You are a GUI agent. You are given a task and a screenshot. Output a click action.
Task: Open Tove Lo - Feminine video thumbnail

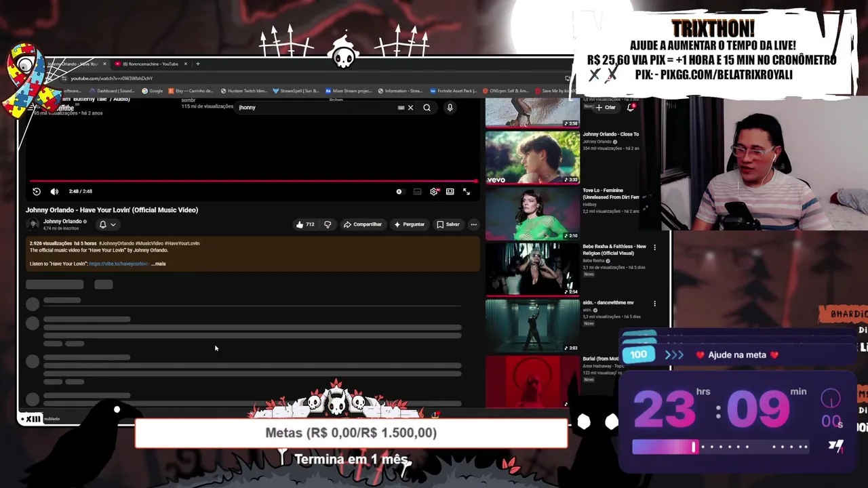click(x=532, y=213)
